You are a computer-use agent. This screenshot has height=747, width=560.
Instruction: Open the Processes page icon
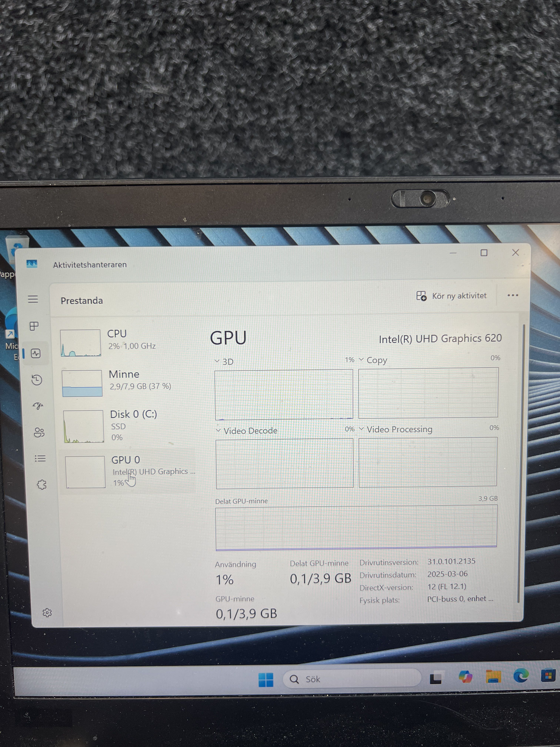(x=34, y=326)
